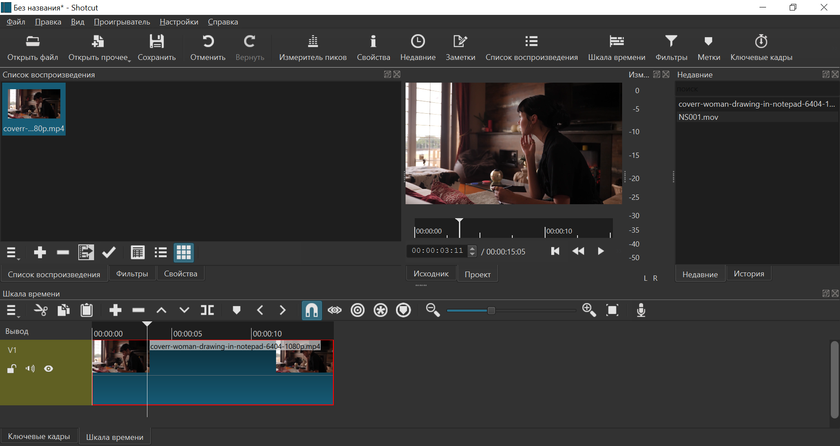Adjust the timeline zoom slider
Screen dimensions: 840x446
tap(491, 310)
